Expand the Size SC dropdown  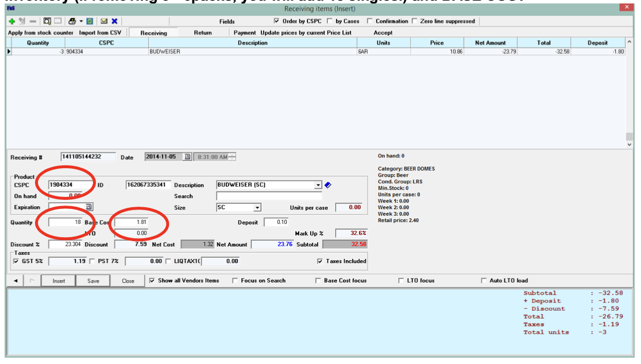pos(257,207)
